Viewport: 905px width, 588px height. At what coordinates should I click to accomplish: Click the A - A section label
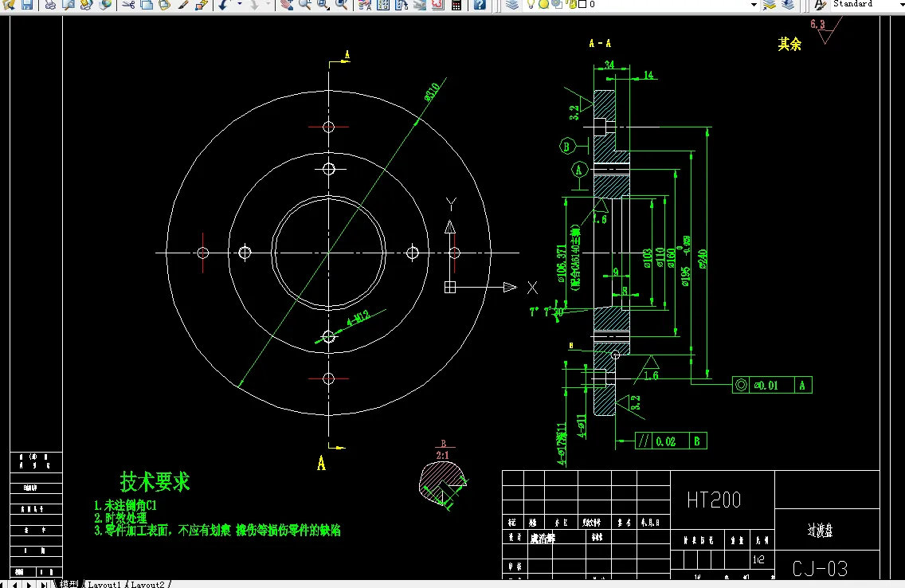click(x=600, y=43)
